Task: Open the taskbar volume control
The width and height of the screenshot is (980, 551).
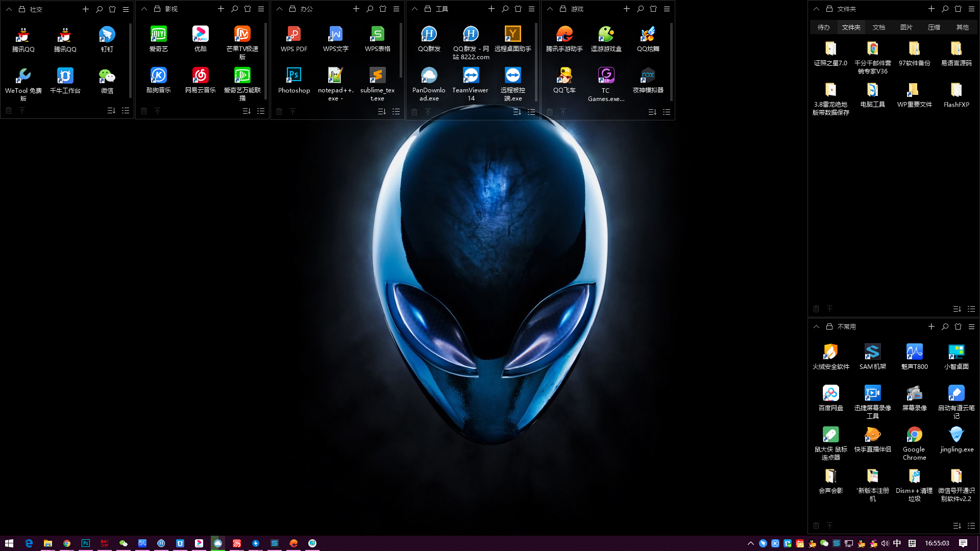Action: pos(885,543)
